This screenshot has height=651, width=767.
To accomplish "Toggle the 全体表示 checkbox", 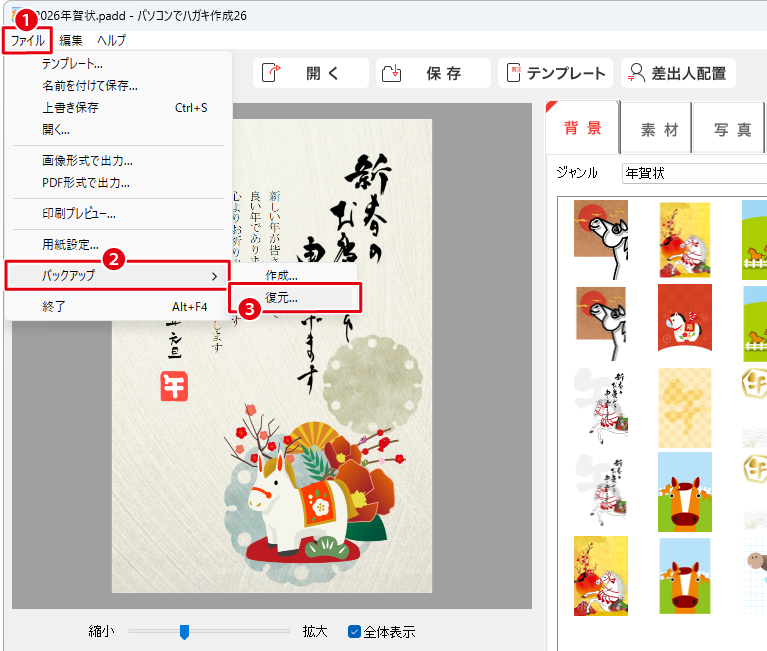I will pos(354,631).
